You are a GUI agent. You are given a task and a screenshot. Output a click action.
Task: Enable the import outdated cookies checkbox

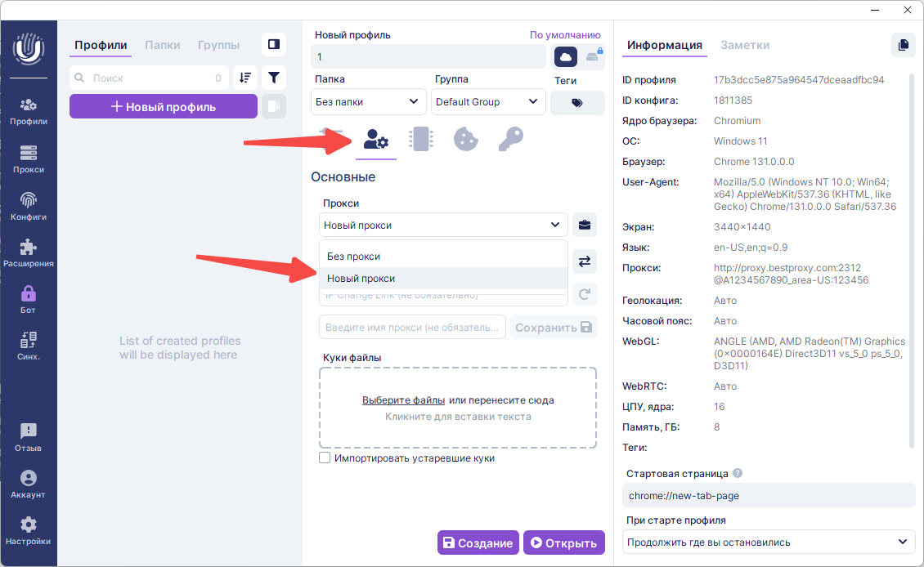pos(325,458)
